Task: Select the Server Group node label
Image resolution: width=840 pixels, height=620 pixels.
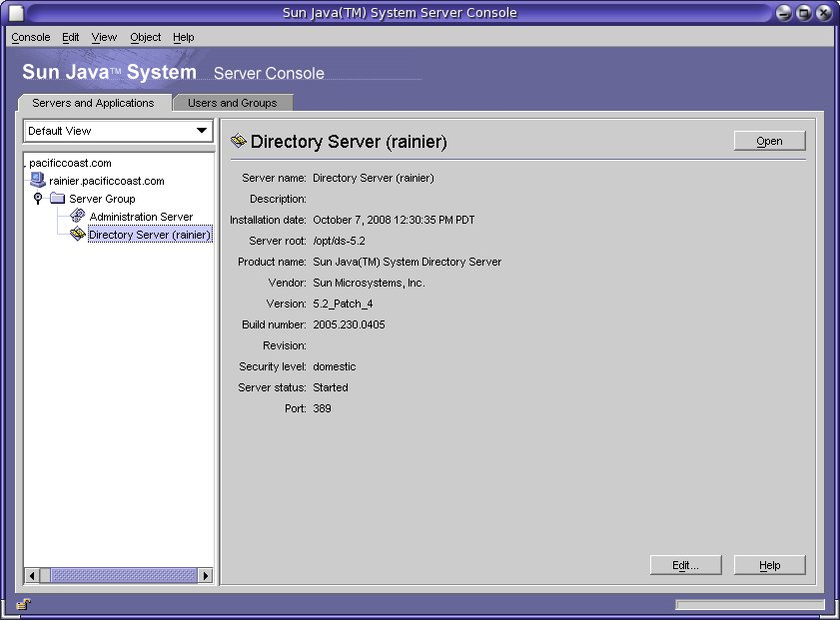Action: [102, 199]
